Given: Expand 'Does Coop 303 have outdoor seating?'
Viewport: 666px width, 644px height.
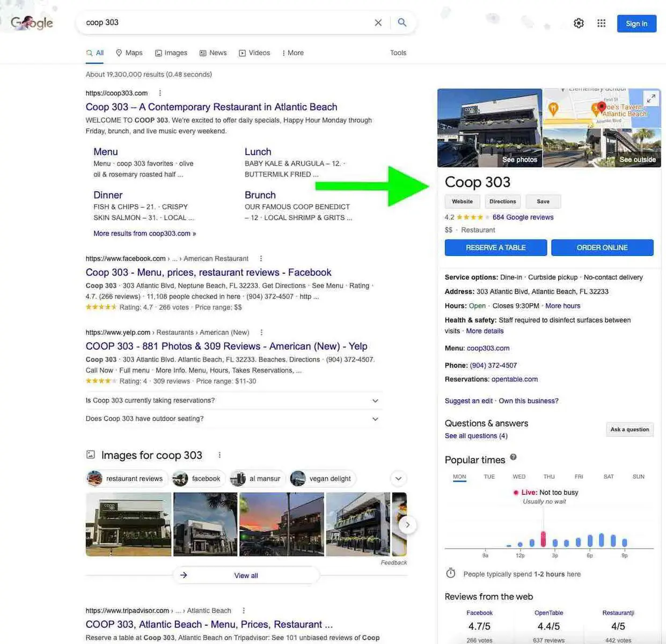Looking at the screenshot, I should [375, 419].
